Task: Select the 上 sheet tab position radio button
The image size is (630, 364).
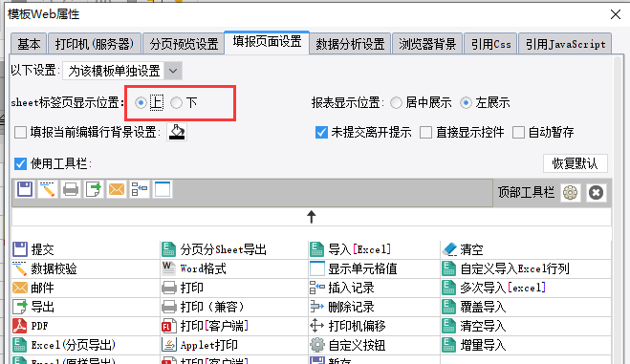Action: click(141, 103)
